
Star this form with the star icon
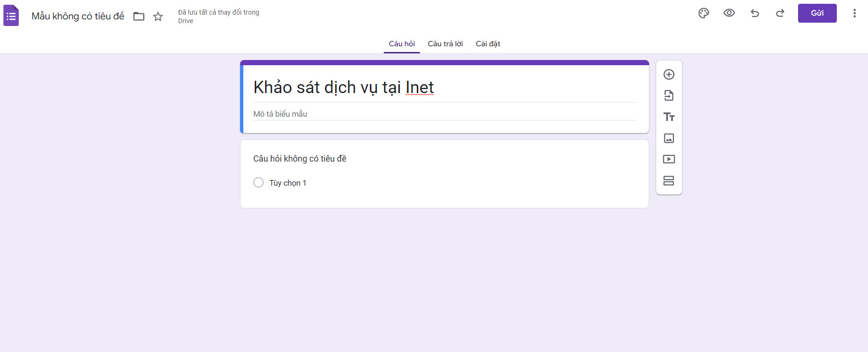pos(158,17)
